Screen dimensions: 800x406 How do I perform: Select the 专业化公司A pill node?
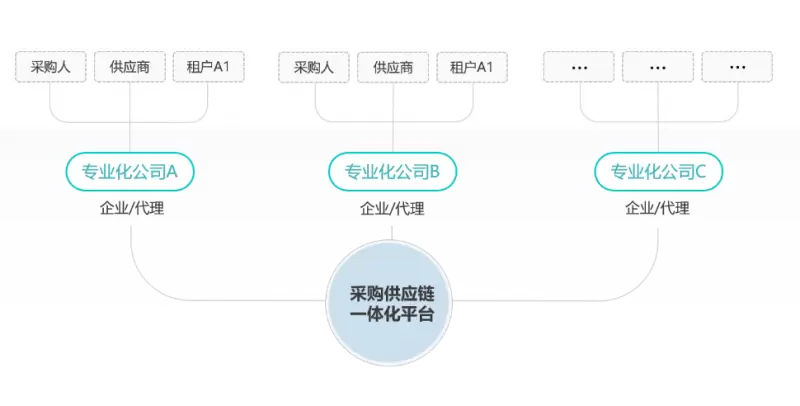click(130, 172)
